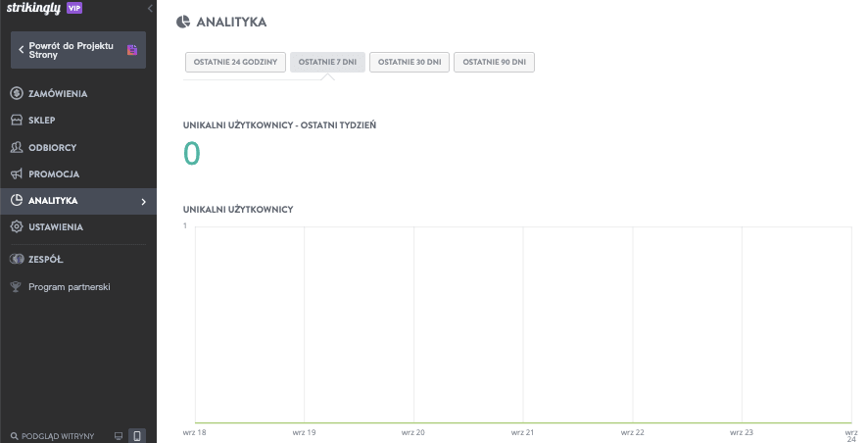Return via Powrót do Projektu Strony button
Image resolution: width=868 pixels, height=443 pixels.
coord(78,50)
